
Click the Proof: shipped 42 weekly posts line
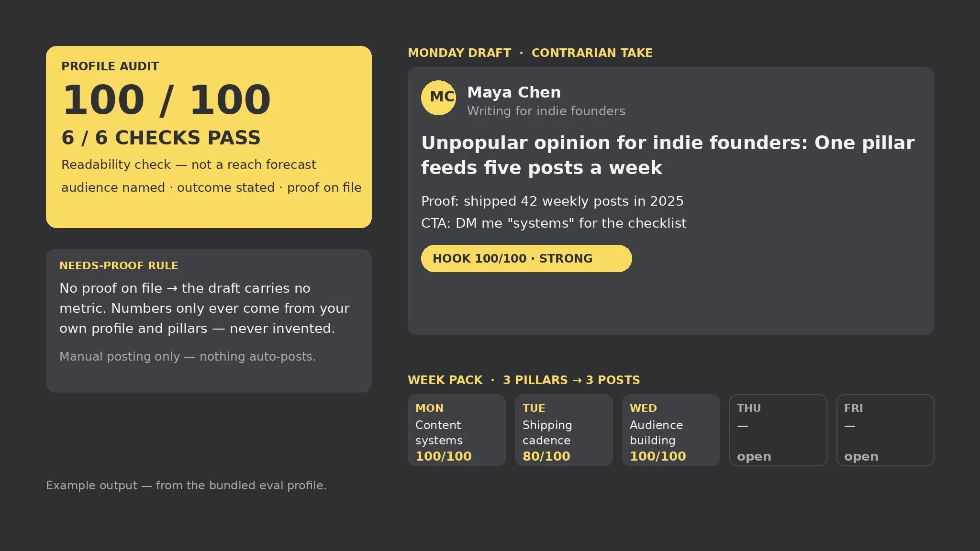tap(552, 201)
